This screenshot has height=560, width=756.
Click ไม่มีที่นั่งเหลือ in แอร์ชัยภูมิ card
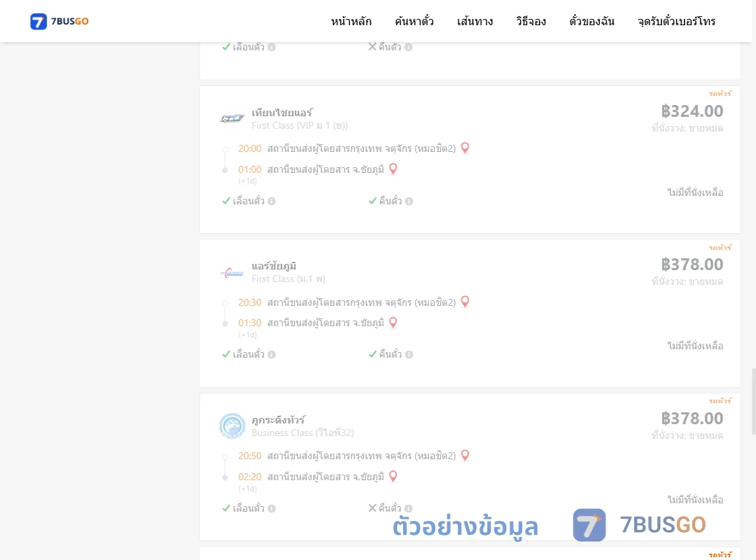[x=695, y=346]
